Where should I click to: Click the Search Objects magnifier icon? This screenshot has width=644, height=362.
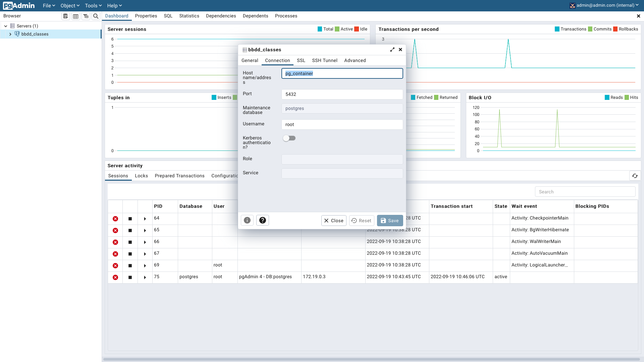(x=96, y=16)
